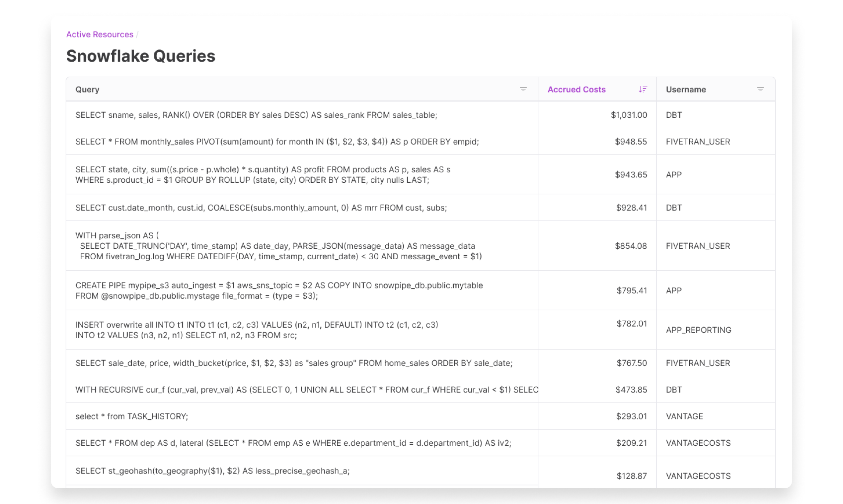Click the $1,031.00 cost cell

(x=629, y=115)
